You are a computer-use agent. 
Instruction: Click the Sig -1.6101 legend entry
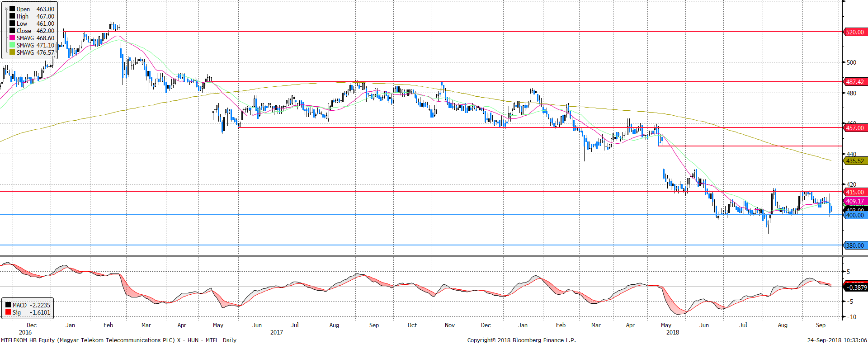point(28,312)
